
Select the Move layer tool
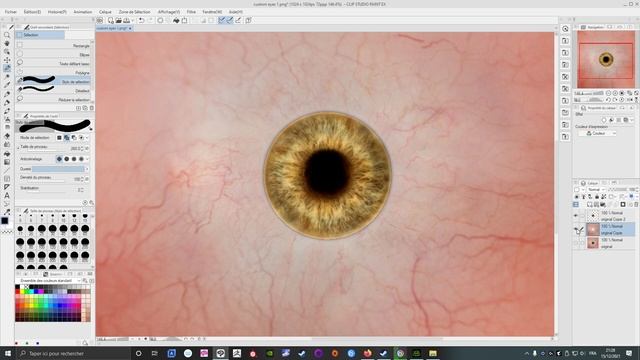click(x=7, y=60)
